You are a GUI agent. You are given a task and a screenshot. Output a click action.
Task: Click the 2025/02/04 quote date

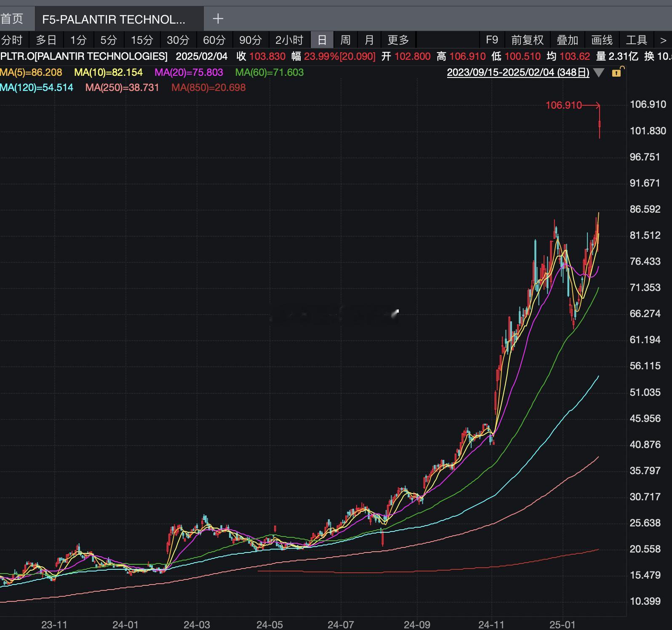(x=202, y=56)
